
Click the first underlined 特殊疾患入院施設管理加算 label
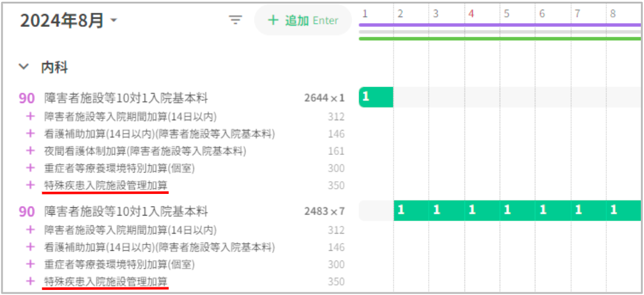coord(106,186)
